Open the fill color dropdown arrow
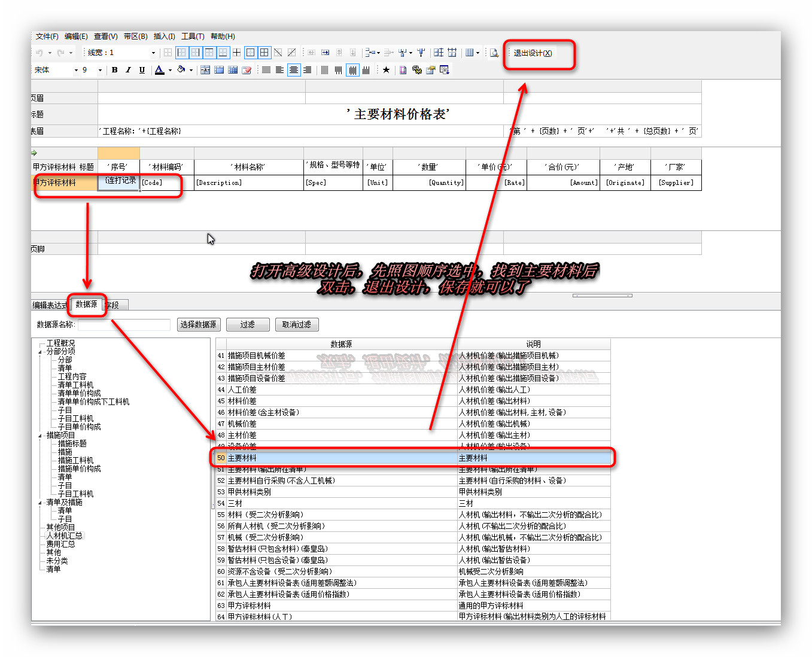 [191, 70]
